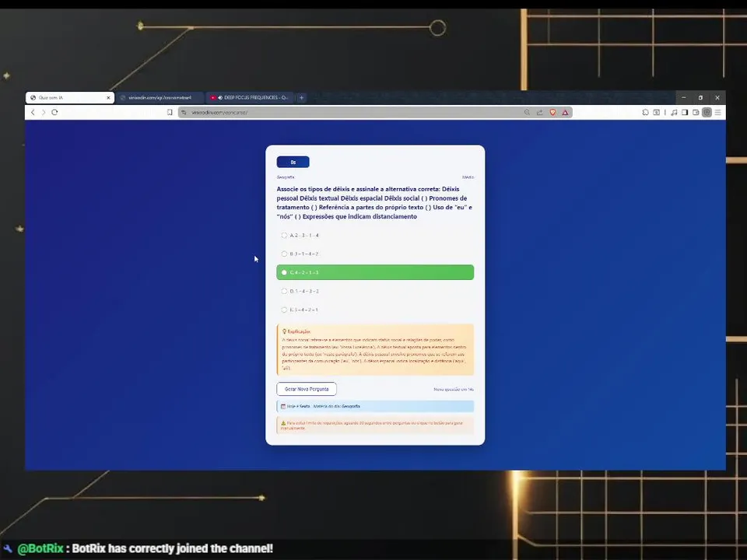Switch to the Quiz com IA tab
The image size is (747, 560).
click(x=69, y=98)
